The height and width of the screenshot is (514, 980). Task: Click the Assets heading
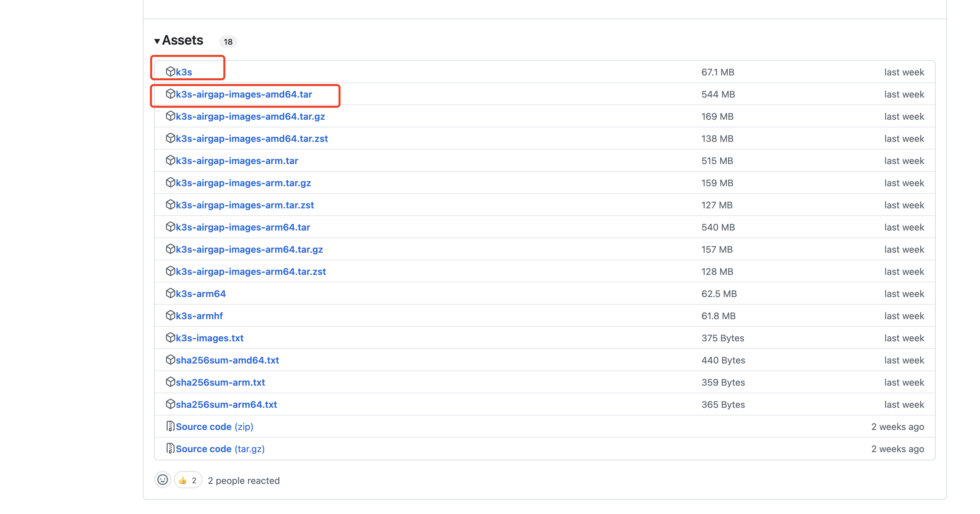pyautogui.click(x=183, y=40)
